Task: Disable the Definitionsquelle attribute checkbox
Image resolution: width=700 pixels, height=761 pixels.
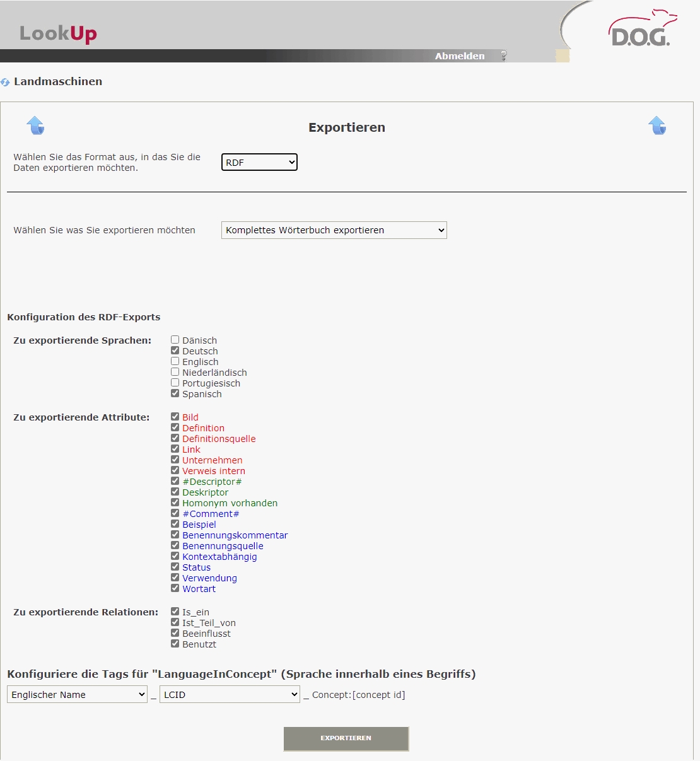Action: 175,438
